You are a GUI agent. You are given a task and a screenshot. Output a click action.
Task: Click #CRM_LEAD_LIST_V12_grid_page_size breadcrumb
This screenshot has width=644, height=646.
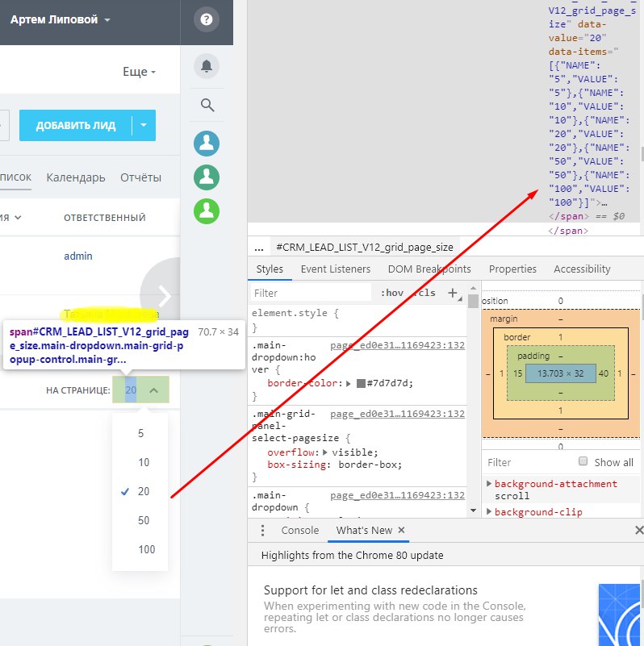pos(365,248)
